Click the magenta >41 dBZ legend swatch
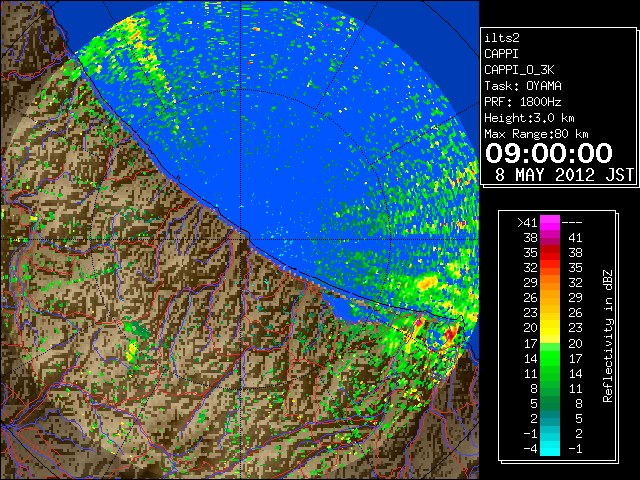 (x=550, y=223)
